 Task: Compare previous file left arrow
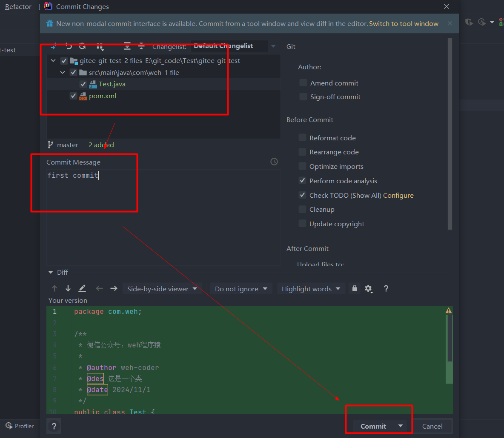point(99,288)
